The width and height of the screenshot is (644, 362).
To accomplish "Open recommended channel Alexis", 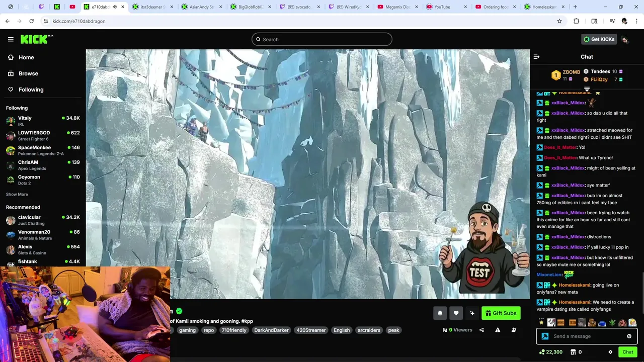I will click(43, 249).
